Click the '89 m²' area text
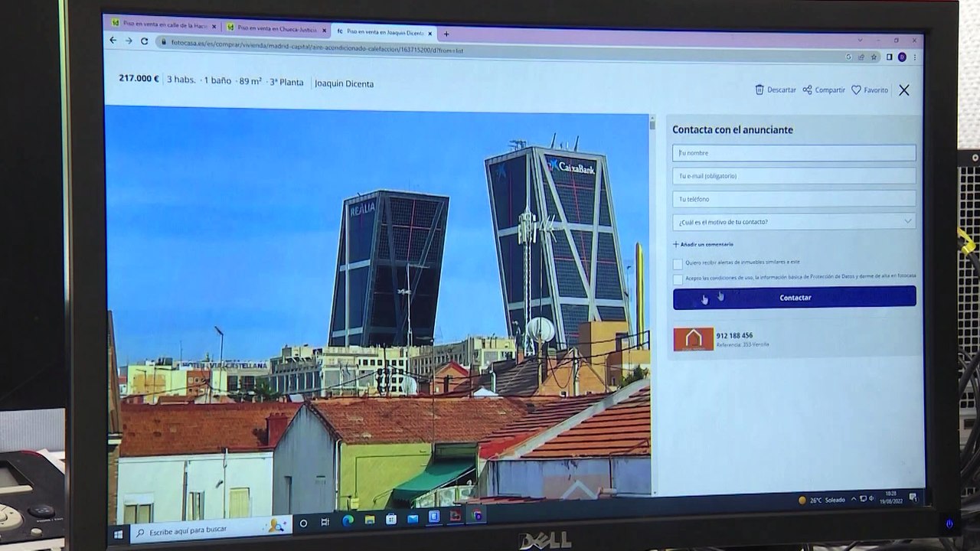The width and height of the screenshot is (980, 551). coord(250,82)
